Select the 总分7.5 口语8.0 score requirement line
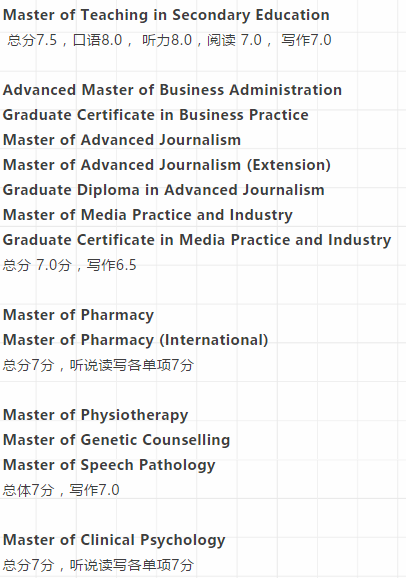 pyautogui.click(x=169, y=40)
